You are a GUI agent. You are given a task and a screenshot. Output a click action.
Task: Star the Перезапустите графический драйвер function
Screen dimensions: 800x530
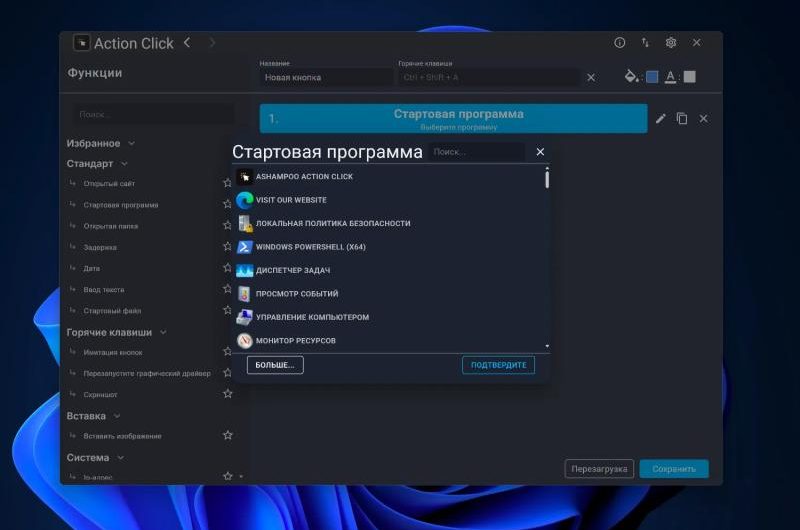[x=228, y=373]
